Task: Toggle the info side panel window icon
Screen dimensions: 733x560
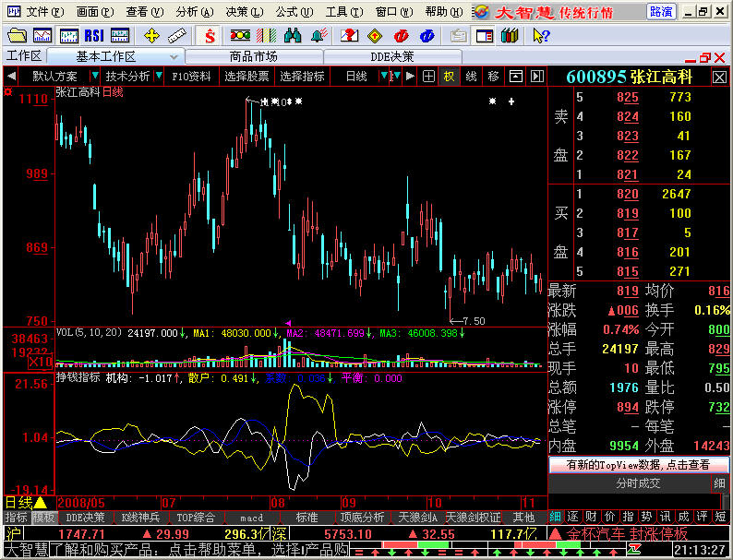Action: 485,35
